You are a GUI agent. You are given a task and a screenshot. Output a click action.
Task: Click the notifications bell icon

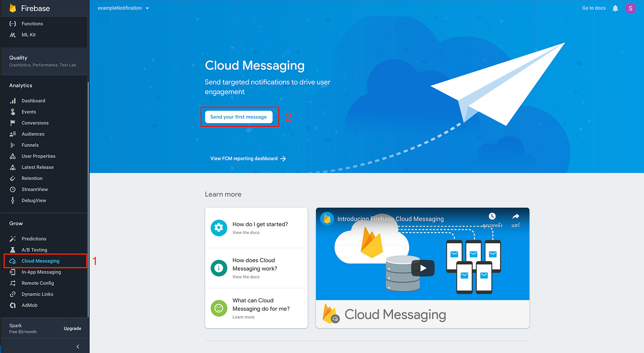click(615, 8)
